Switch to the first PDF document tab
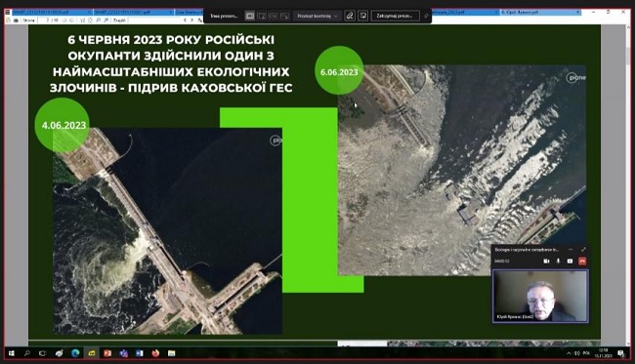Image resolution: width=635 pixels, height=364 pixels. (x=52, y=12)
